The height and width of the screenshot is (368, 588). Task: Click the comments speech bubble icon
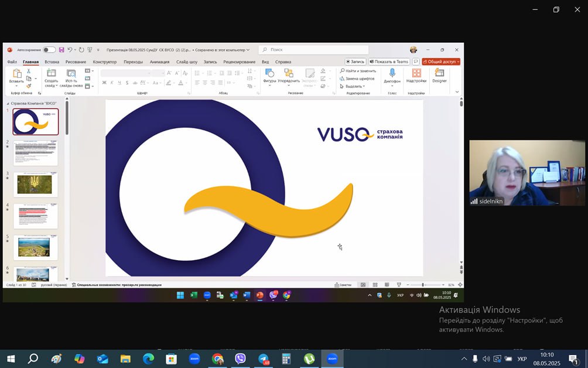tap(415, 62)
